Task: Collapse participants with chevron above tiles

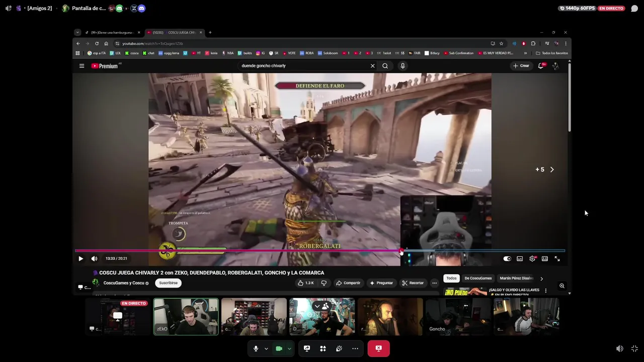Action: [317, 306]
